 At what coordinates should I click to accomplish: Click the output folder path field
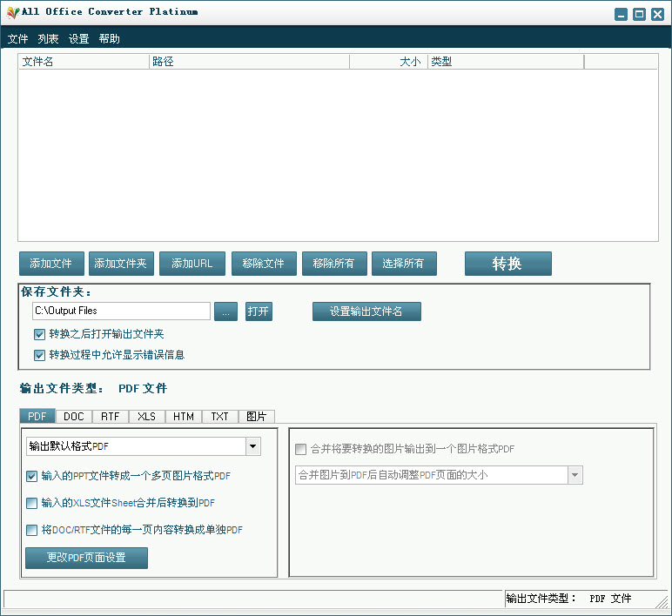(120, 311)
